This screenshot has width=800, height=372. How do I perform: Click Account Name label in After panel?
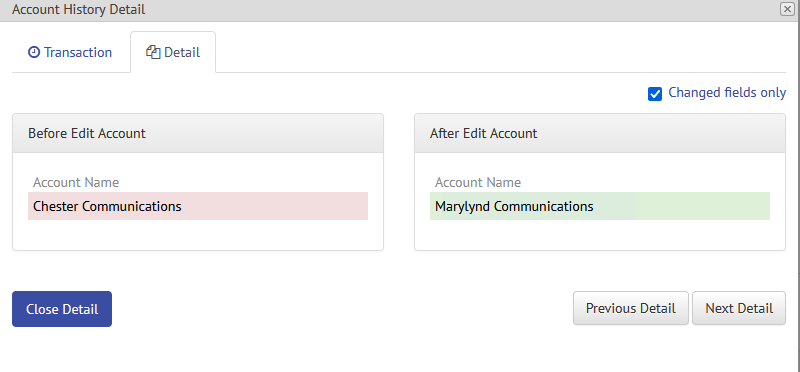(x=478, y=183)
